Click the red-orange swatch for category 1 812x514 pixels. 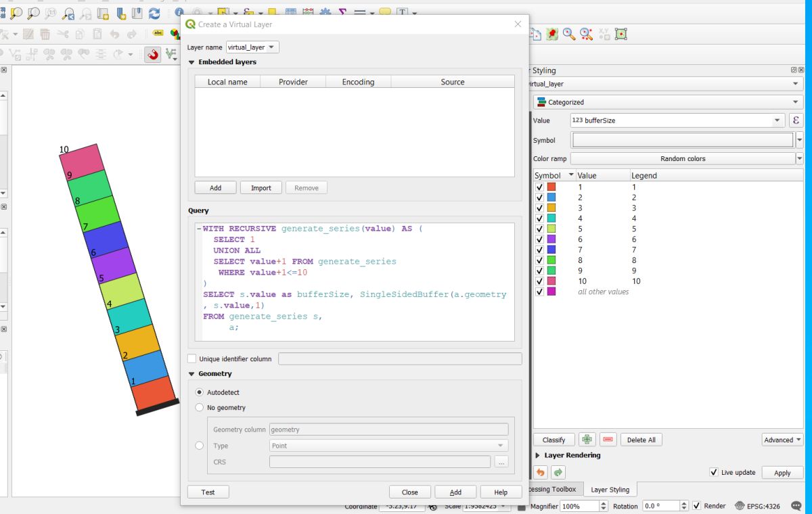click(x=551, y=187)
